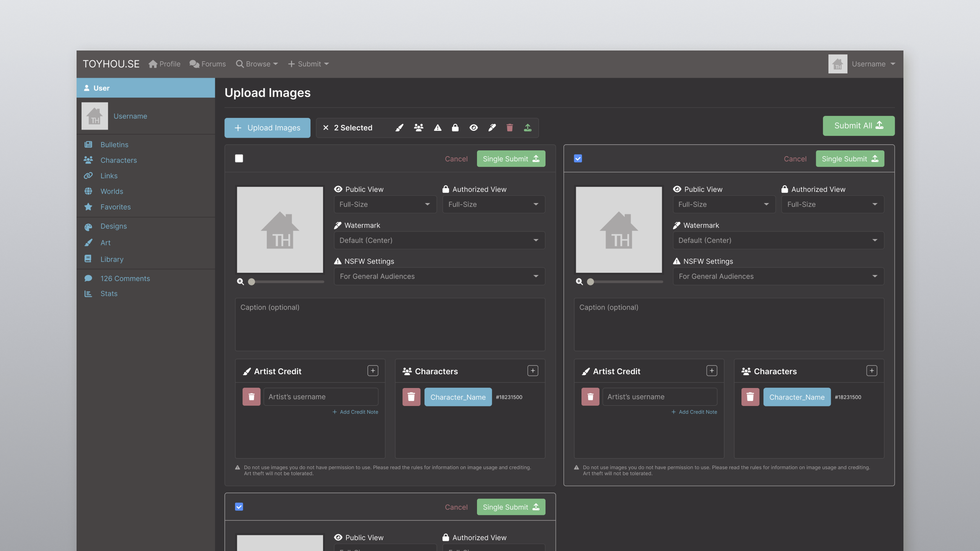Go to Characters in the sidebar

(x=118, y=160)
